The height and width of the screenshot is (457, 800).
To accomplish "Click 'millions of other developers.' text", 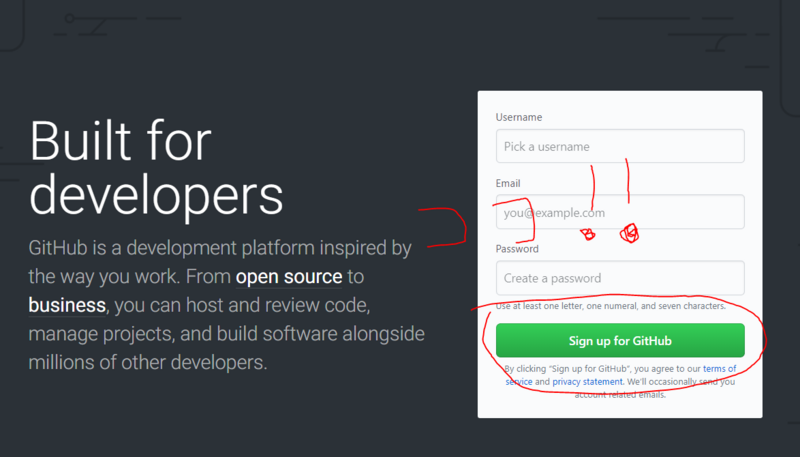I will (148, 362).
